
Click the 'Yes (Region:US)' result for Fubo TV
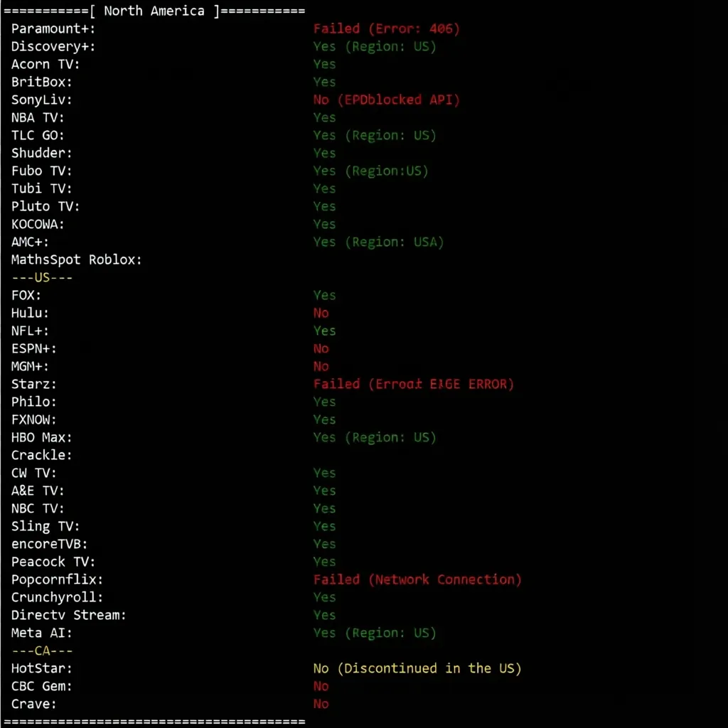[370, 171]
